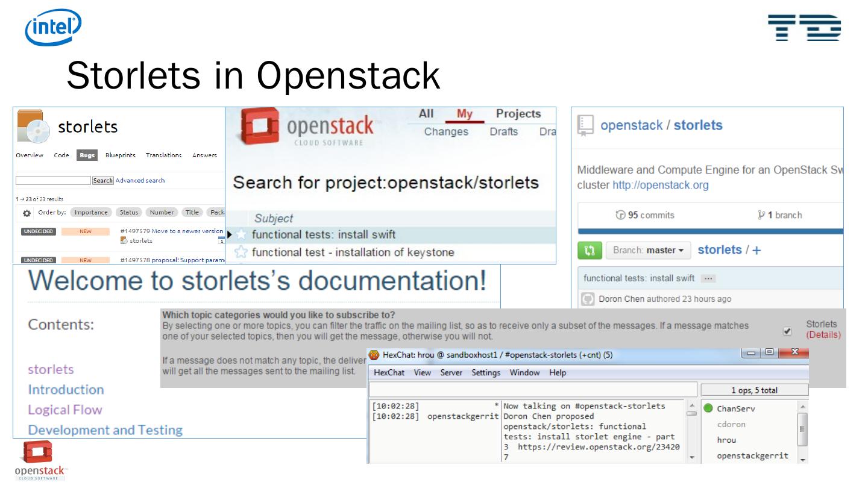Follow the http://openstack.org link in GitHub description
Screen dimensions: 868x488
pos(661,186)
